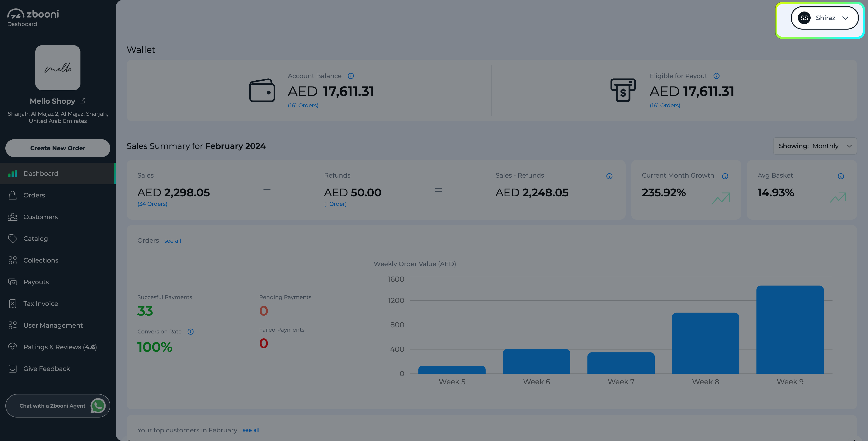Image resolution: width=868 pixels, height=441 pixels.
Task: Click the 14.93% Avg Basket value
Action: pyautogui.click(x=776, y=192)
